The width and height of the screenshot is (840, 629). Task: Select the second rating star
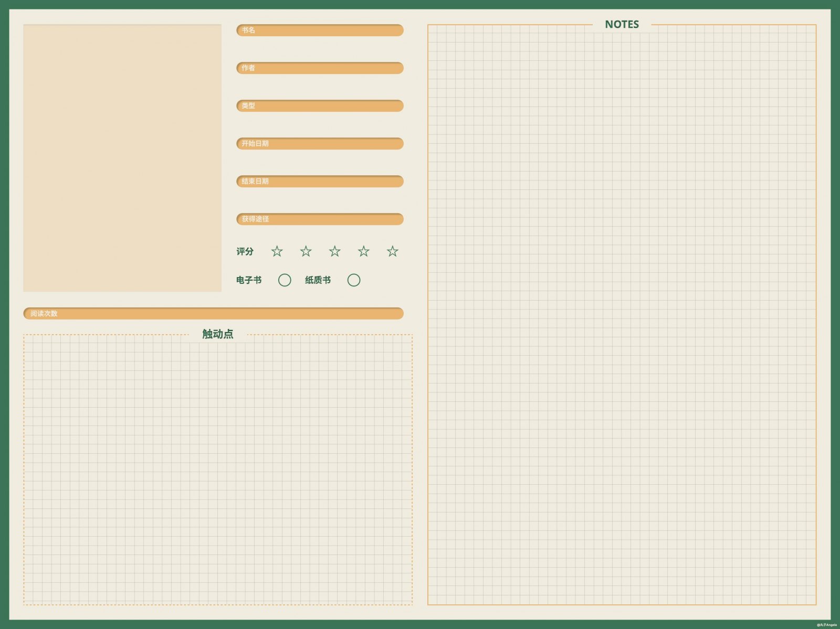[306, 251]
